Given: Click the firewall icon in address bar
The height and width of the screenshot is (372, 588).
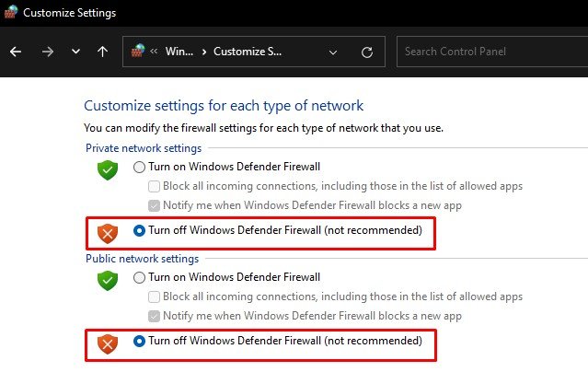Looking at the screenshot, I should tap(138, 52).
